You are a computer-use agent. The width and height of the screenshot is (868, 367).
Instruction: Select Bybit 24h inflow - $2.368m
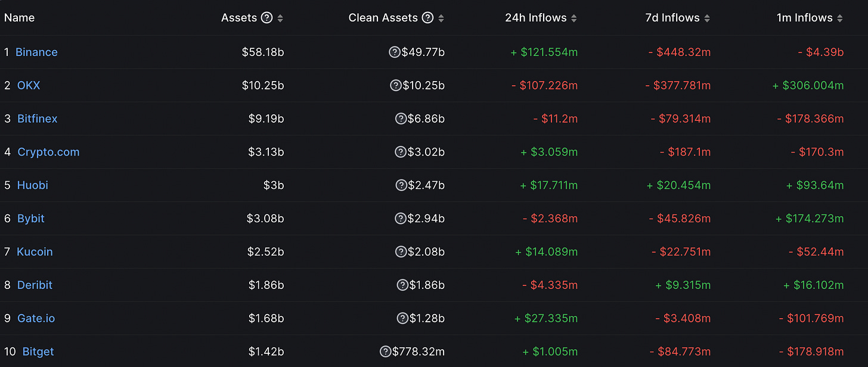[x=550, y=219]
